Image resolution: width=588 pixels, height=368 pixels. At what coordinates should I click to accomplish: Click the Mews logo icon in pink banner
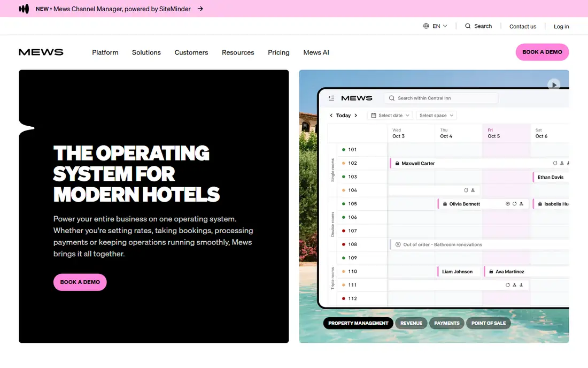(24, 9)
